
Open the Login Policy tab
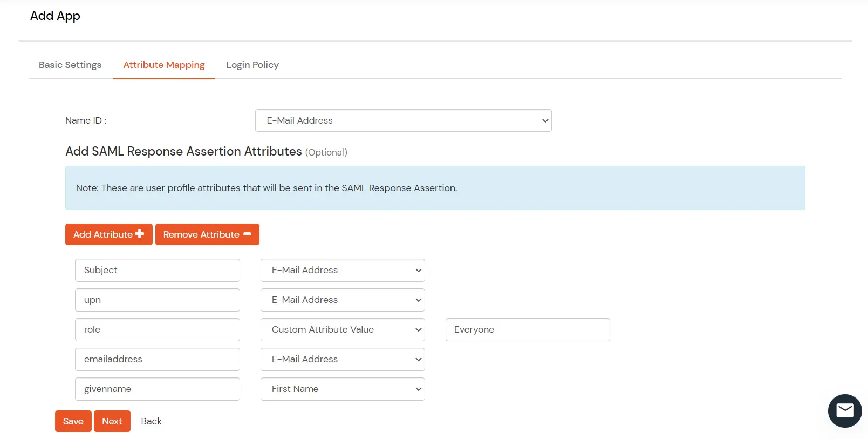[252, 65]
